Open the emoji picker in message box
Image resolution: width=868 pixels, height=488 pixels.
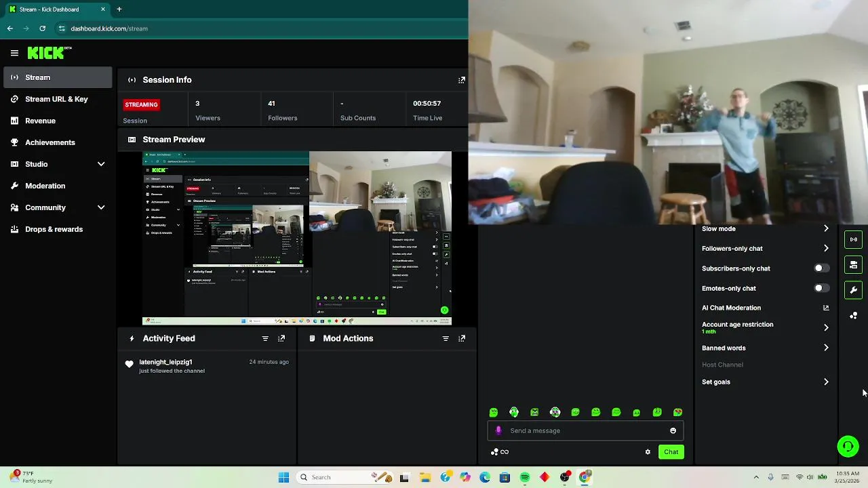[673, 430]
